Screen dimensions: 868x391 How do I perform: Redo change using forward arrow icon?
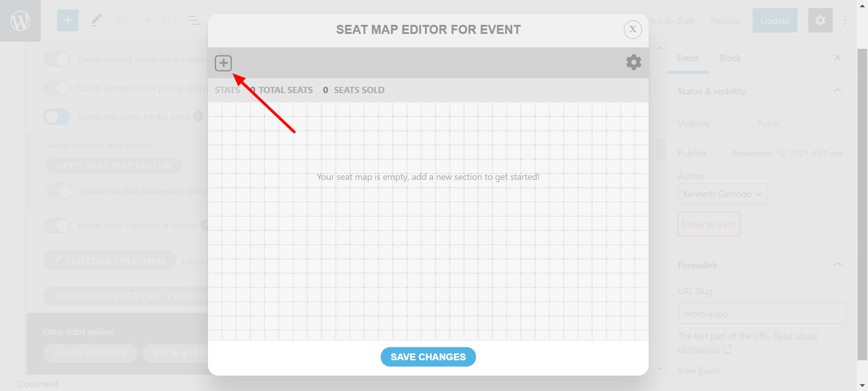(x=145, y=21)
